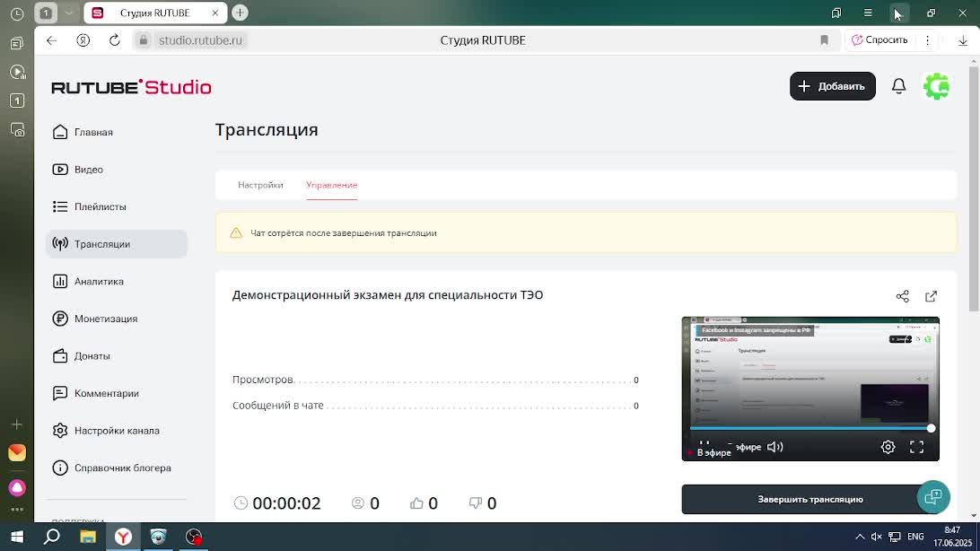Click the 'Просмотров' label

(262, 380)
